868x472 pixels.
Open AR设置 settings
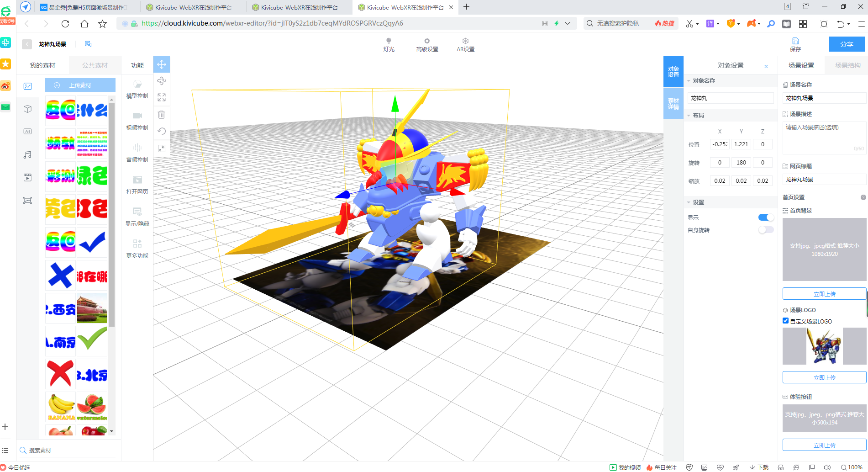(465, 45)
